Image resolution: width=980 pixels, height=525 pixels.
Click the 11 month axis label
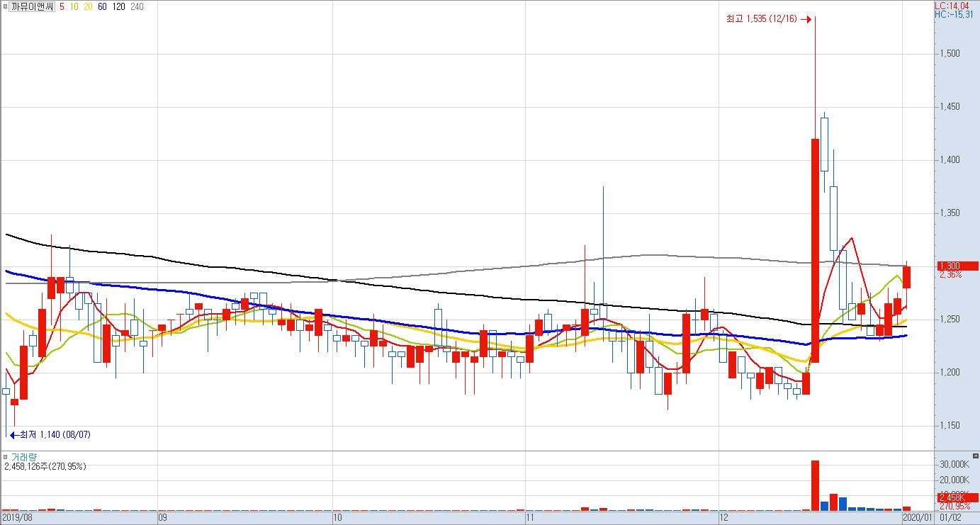pyautogui.click(x=529, y=518)
